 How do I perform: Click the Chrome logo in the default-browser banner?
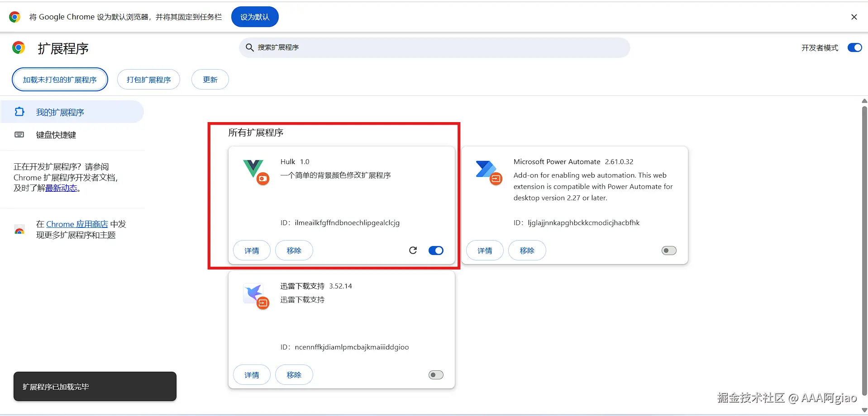coord(15,17)
